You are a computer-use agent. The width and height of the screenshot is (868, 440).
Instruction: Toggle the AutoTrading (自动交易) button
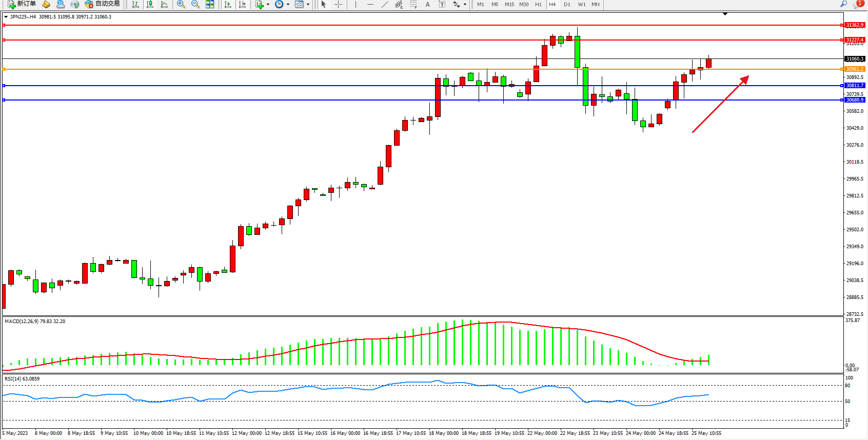point(102,4)
